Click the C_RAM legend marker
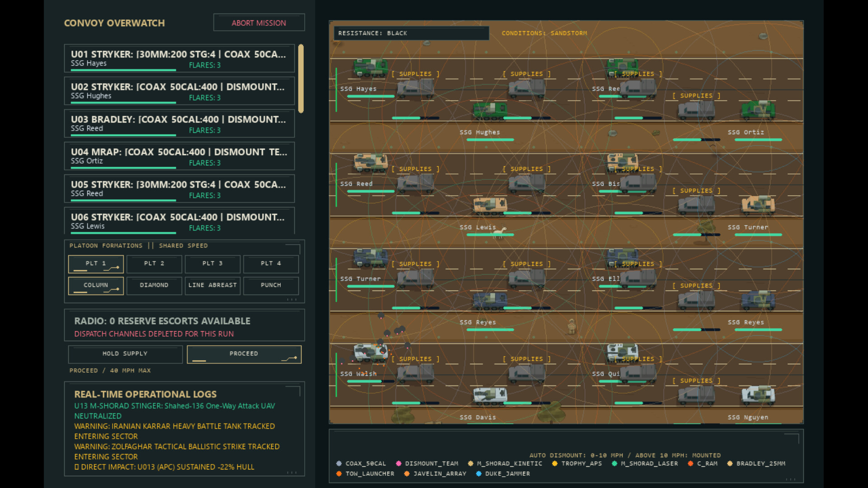Viewport: 868px width, 488px height. coord(690,464)
